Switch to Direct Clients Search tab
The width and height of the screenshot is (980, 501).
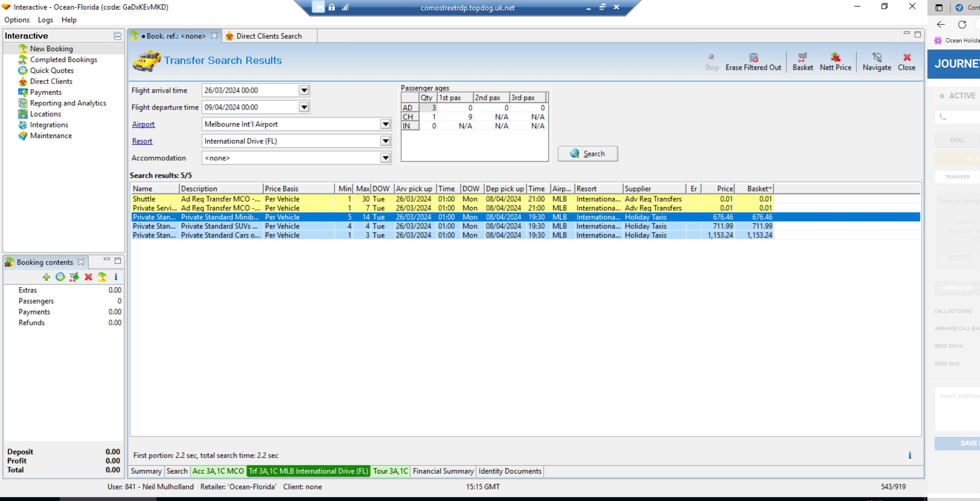[269, 36]
